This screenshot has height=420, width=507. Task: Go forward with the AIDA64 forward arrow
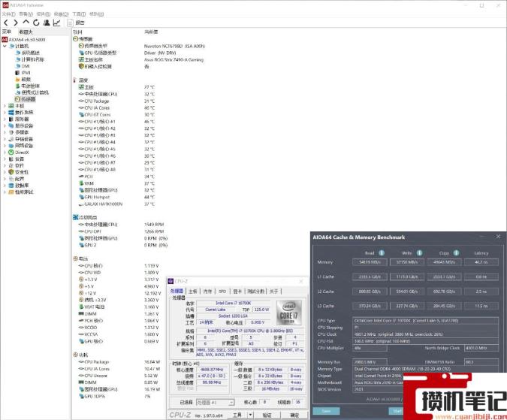[16, 23]
